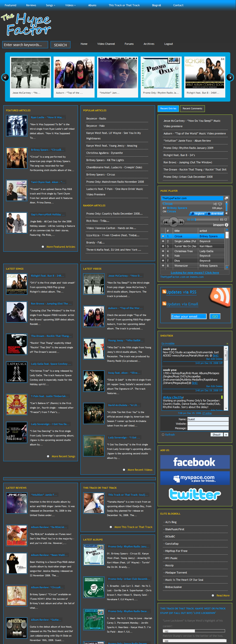The width and height of the screenshot is (236, 644).
Task: Expand the plus next to Womanizer track
Action: pos(163,266)
